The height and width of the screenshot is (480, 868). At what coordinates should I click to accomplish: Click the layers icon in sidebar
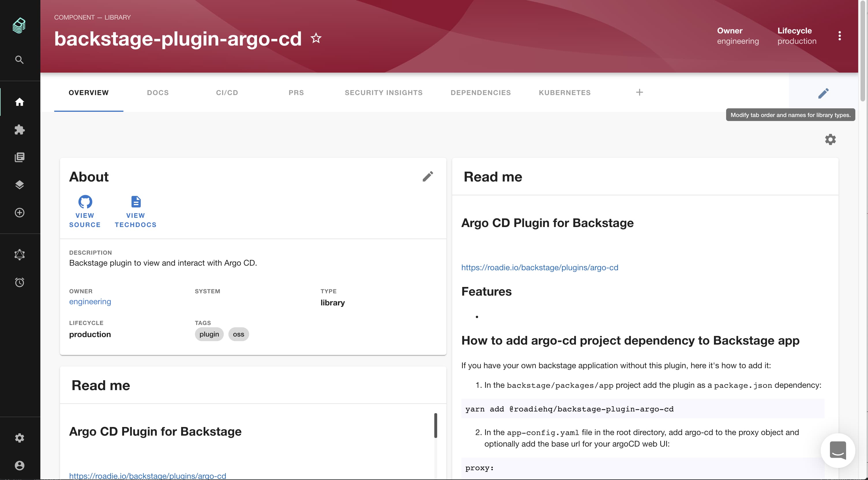pos(20,185)
